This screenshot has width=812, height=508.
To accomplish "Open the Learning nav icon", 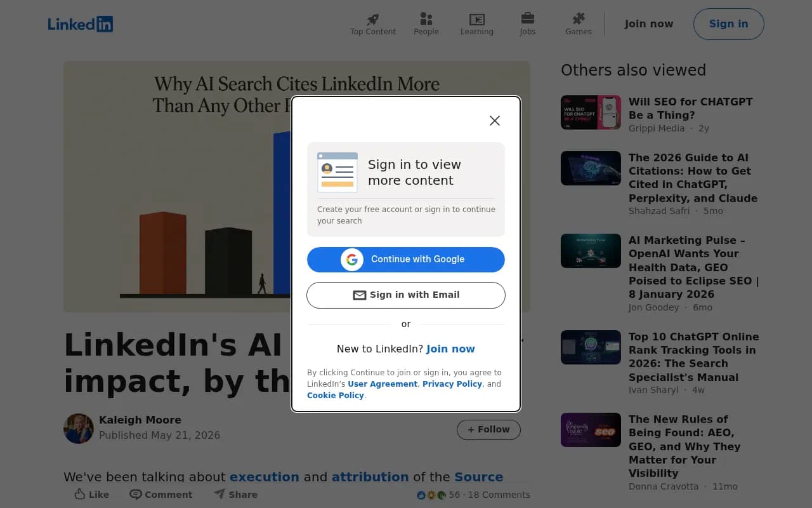I will tap(477, 19).
